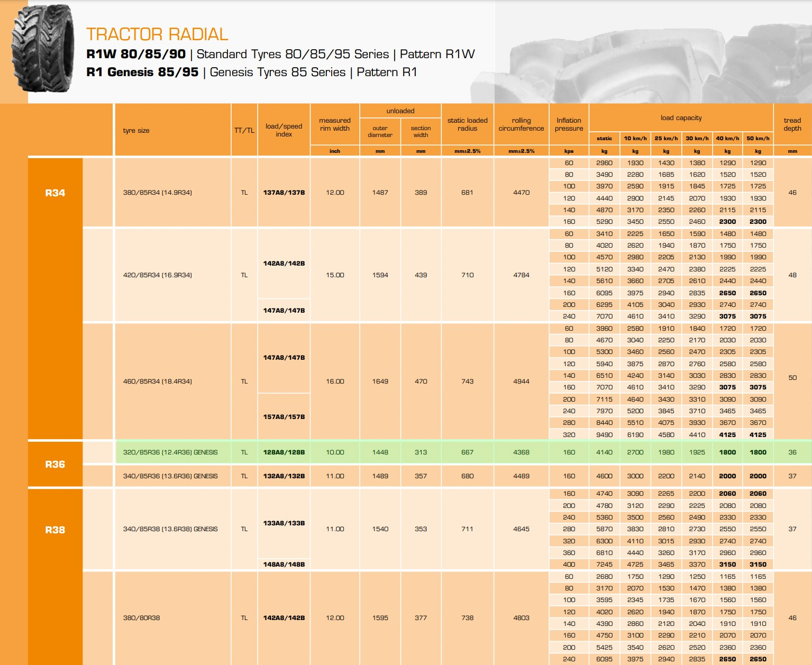Select the R34 rim section label
Image resolution: width=812 pixels, height=665 pixels.
55,193
